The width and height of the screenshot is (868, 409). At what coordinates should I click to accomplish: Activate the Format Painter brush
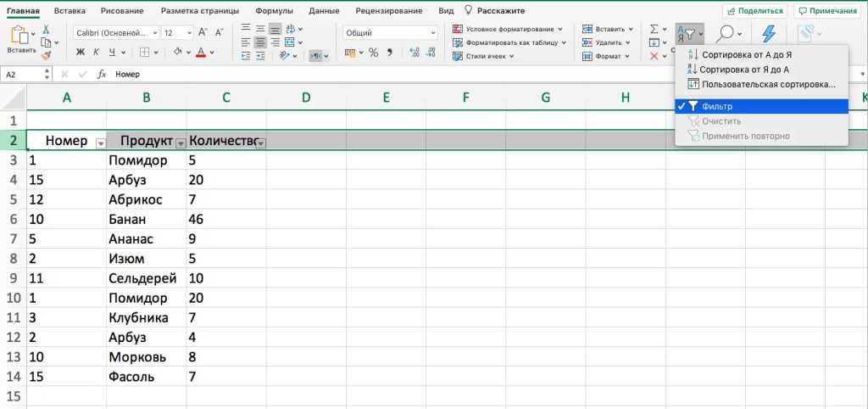coord(47,55)
